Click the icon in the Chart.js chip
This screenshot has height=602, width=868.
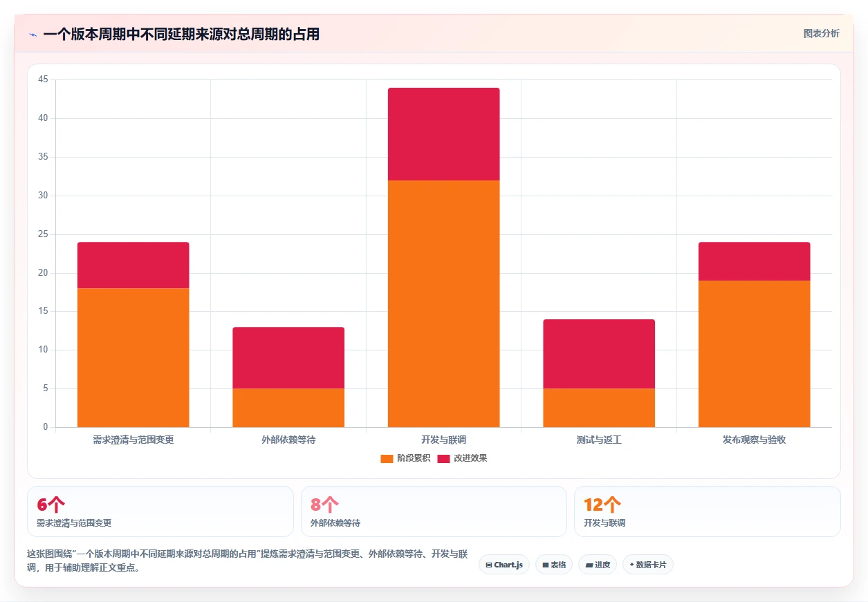pyautogui.click(x=489, y=565)
